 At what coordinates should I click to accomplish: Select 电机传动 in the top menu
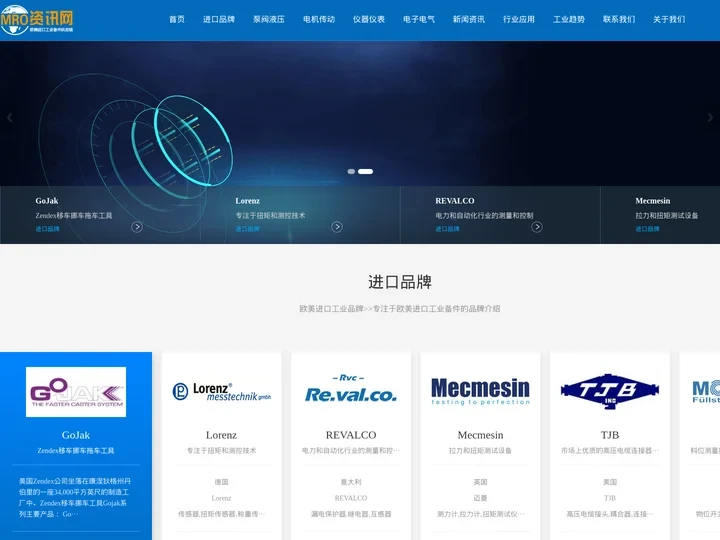pos(319,19)
